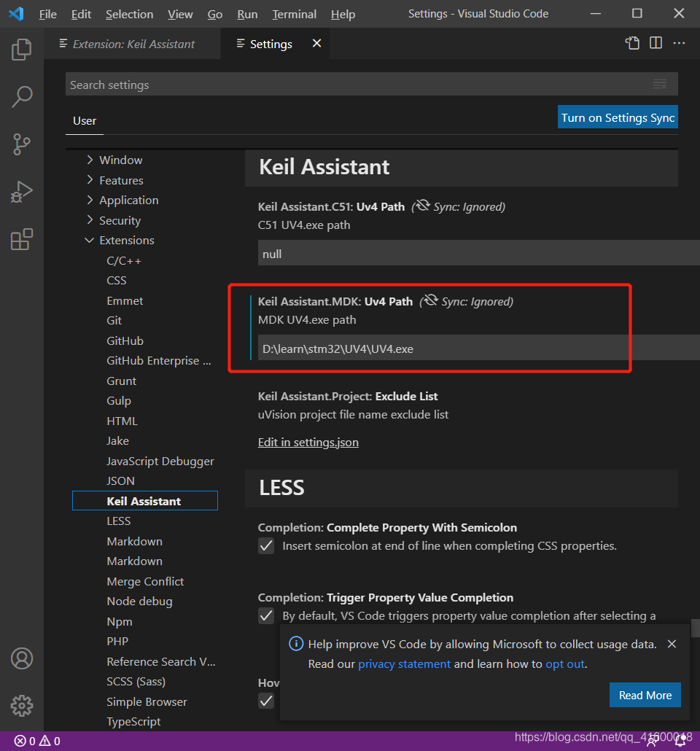
Task: Open the Search view in activity bar
Action: [x=22, y=96]
